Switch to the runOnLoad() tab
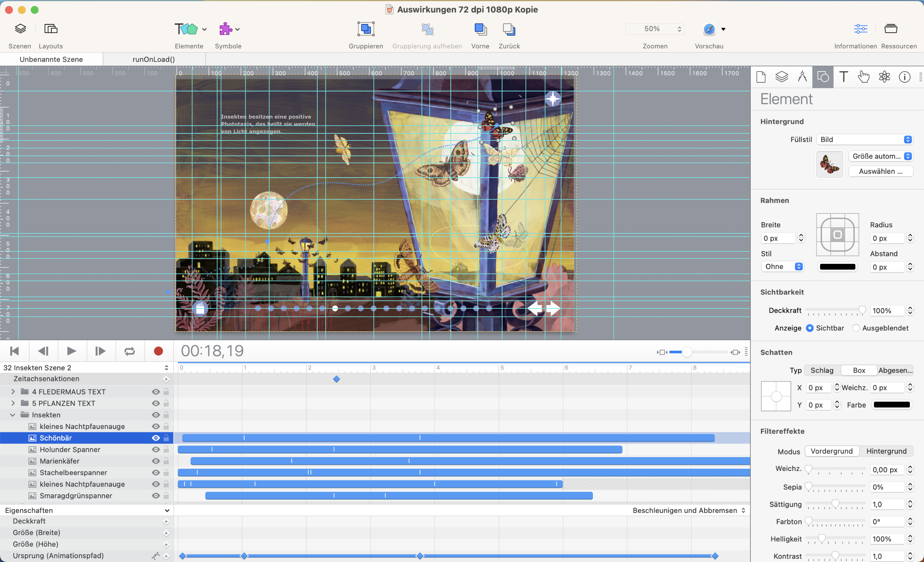The width and height of the screenshot is (924, 562). point(154,59)
